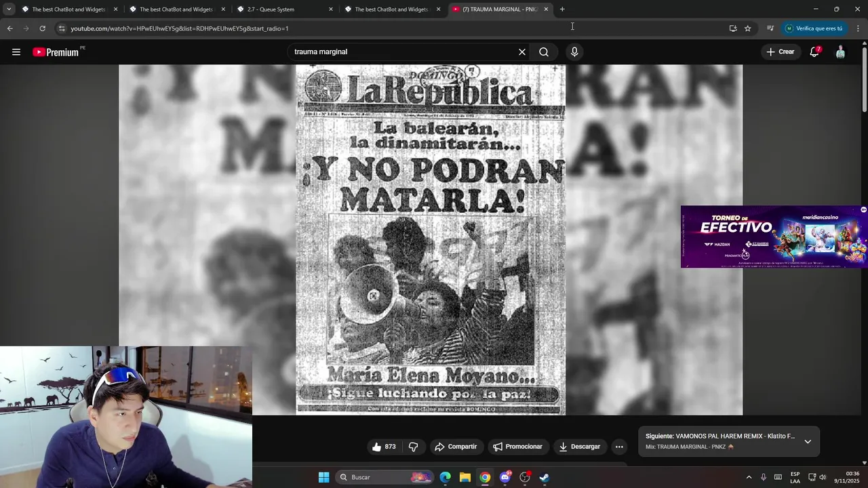Click the browser address bar URL

pos(180,28)
